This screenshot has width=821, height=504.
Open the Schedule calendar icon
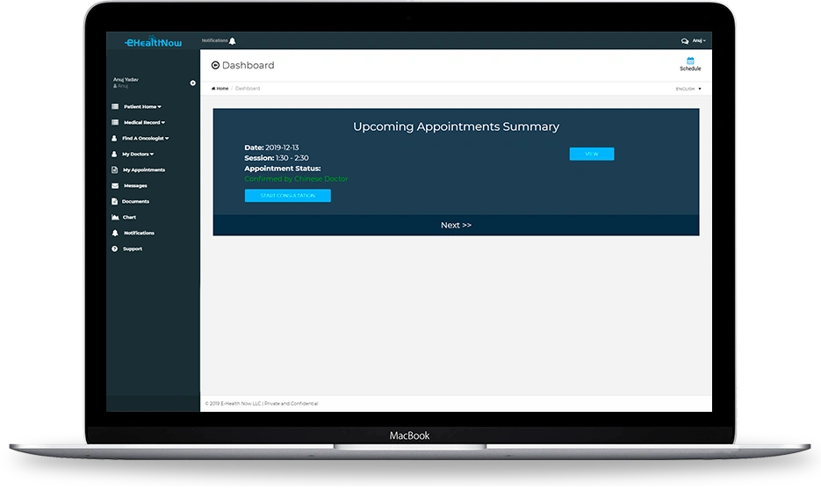click(690, 61)
